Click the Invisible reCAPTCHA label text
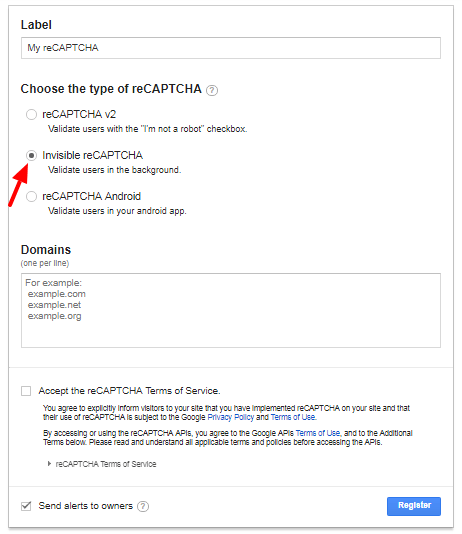Screen dimensions: 462x534 tap(93, 155)
